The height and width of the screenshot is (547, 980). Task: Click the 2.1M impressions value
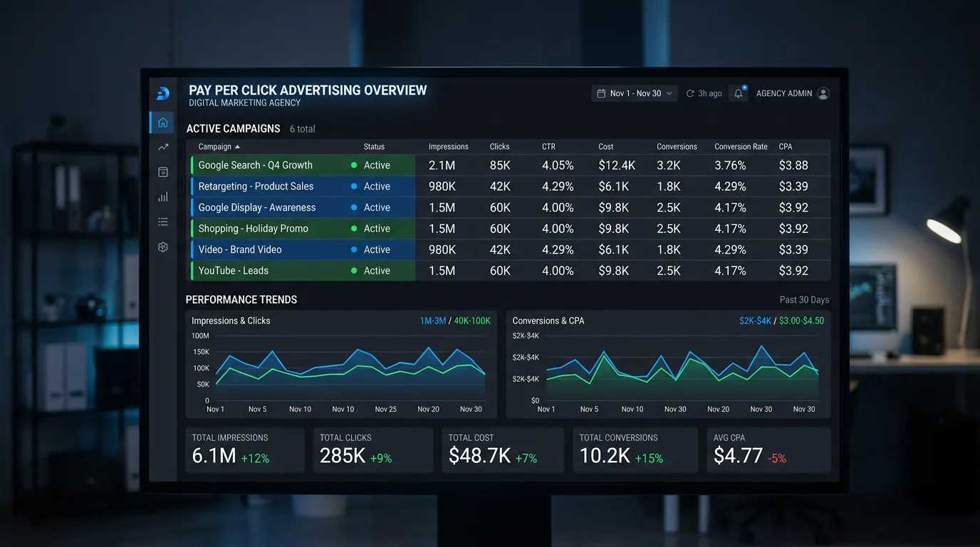442,165
